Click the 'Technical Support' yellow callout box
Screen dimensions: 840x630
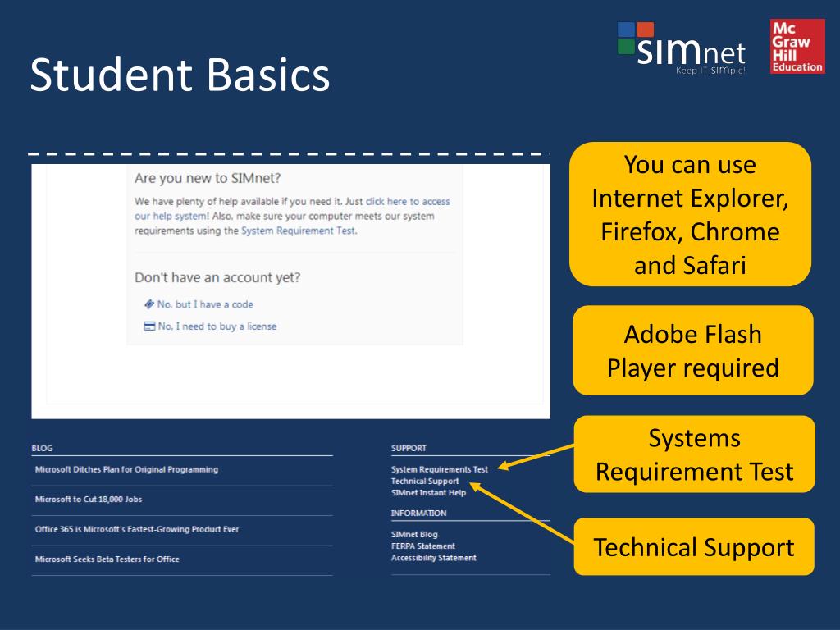[x=694, y=547]
